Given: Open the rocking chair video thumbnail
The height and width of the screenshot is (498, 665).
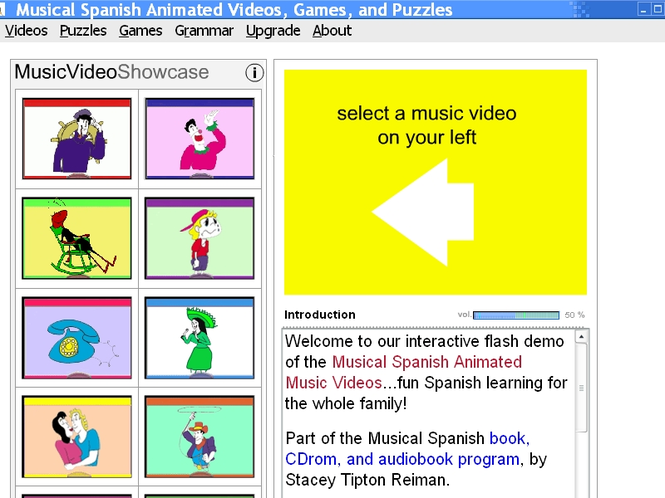Looking at the screenshot, I should pyautogui.click(x=77, y=238).
